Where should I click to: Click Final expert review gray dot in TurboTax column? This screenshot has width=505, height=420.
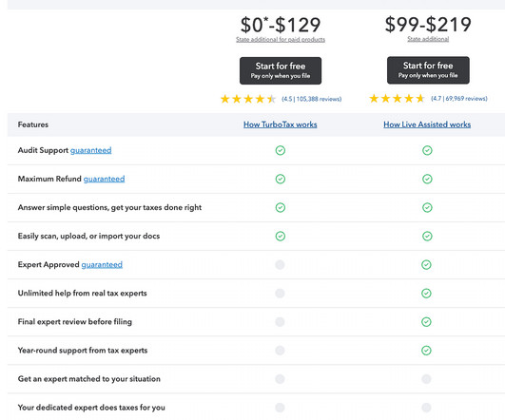[280, 322]
